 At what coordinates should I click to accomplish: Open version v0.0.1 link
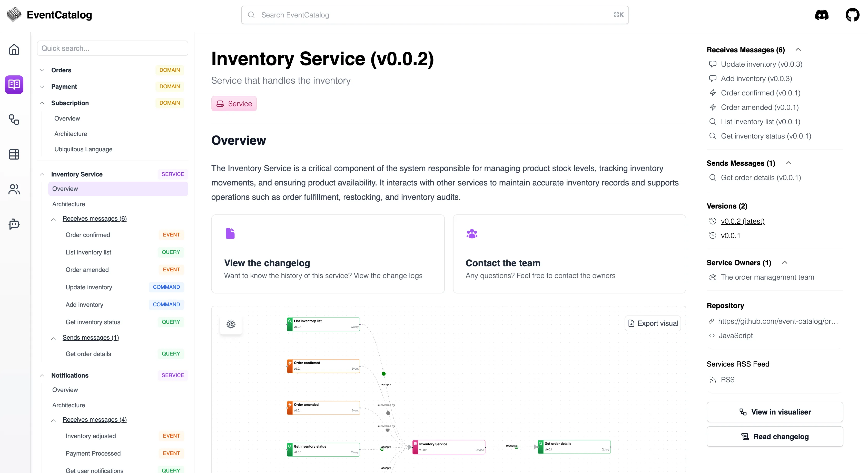(x=730, y=235)
